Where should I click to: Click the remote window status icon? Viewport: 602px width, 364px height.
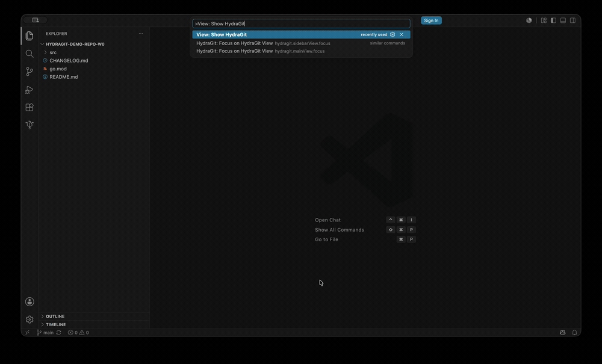click(x=27, y=333)
